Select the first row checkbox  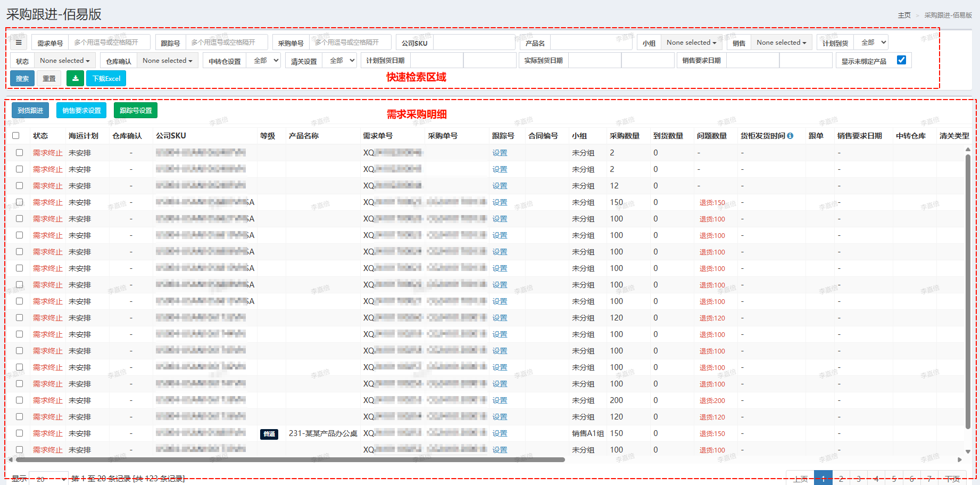pyautogui.click(x=20, y=152)
